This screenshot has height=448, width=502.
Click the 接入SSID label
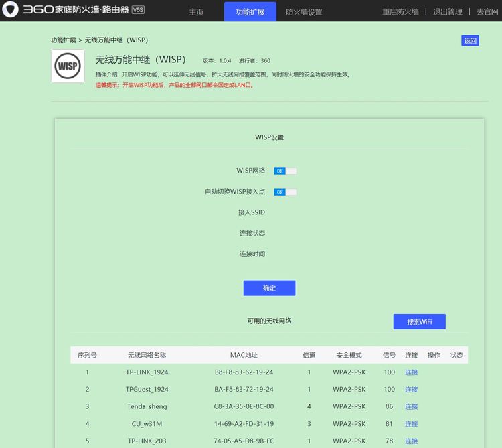[x=252, y=213]
